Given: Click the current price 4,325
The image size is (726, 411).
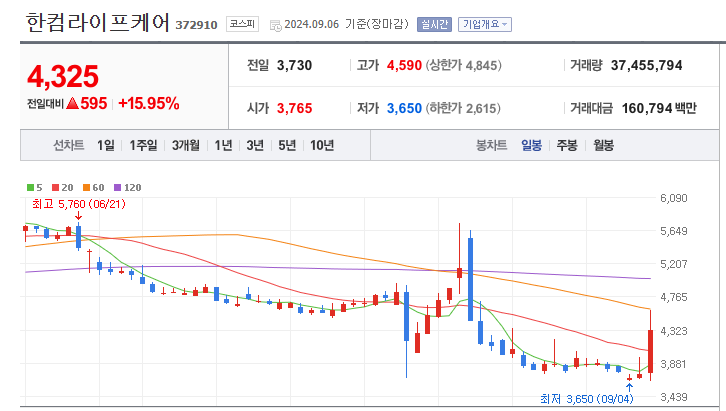Looking at the screenshot, I should coord(63,76).
